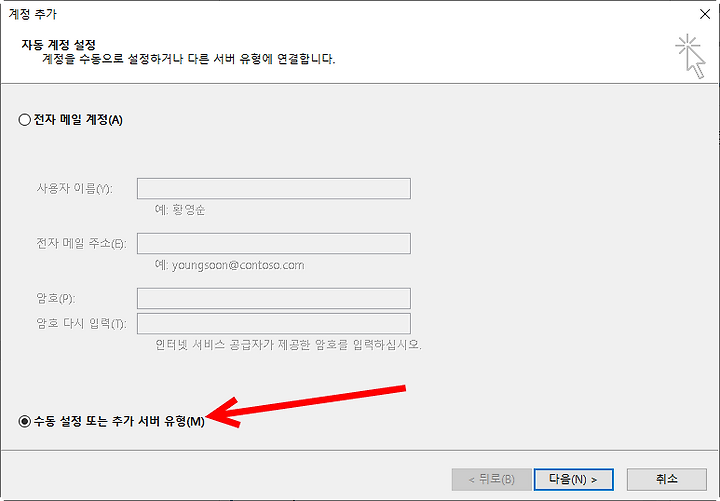The width and height of the screenshot is (720, 501).
Task: Focus the 사용자 이름(Y) input field
Action: point(274,188)
